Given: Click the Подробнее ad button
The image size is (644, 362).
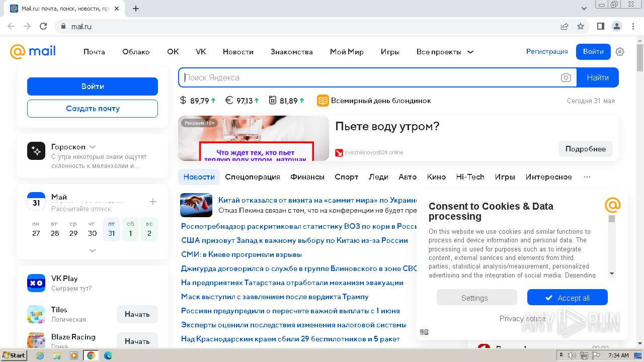Looking at the screenshot, I should [586, 149].
